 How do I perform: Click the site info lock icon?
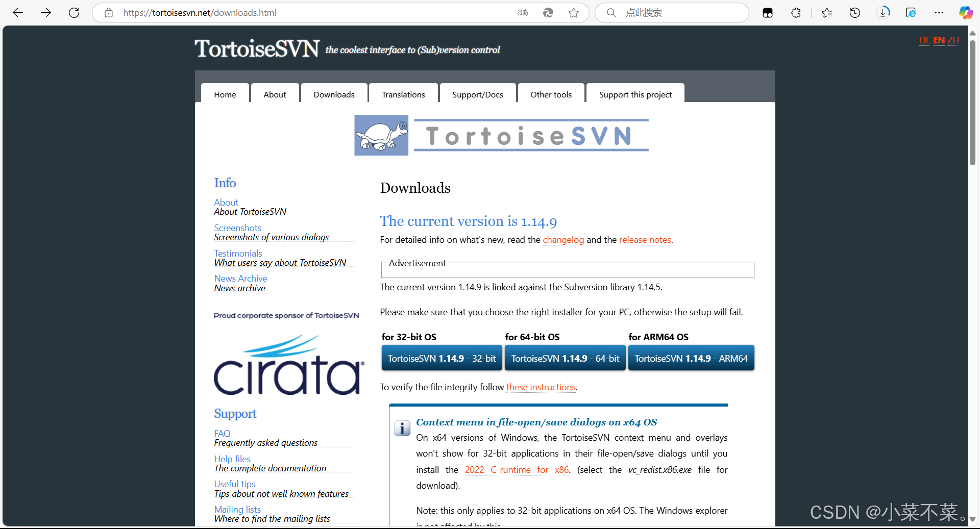pyautogui.click(x=109, y=13)
